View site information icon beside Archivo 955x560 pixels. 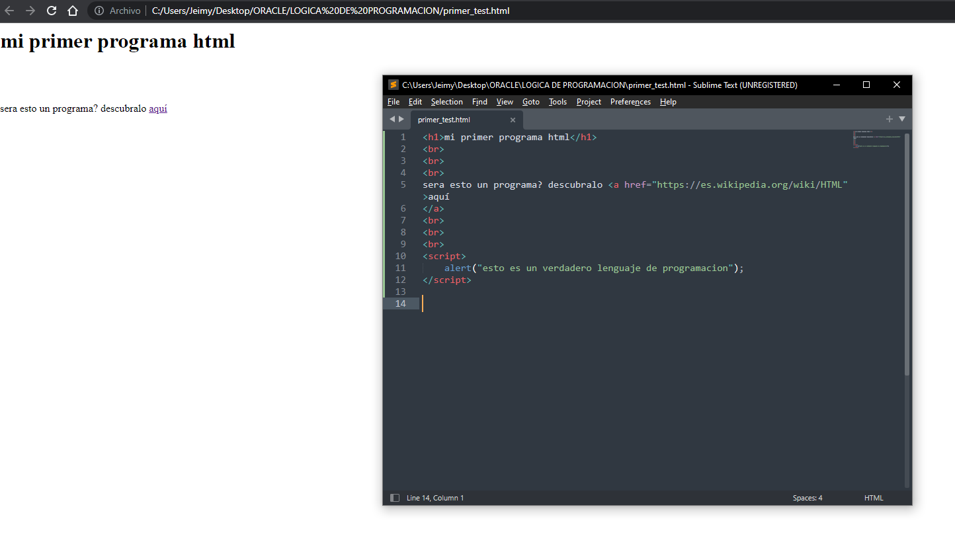pyautogui.click(x=99, y=11)
